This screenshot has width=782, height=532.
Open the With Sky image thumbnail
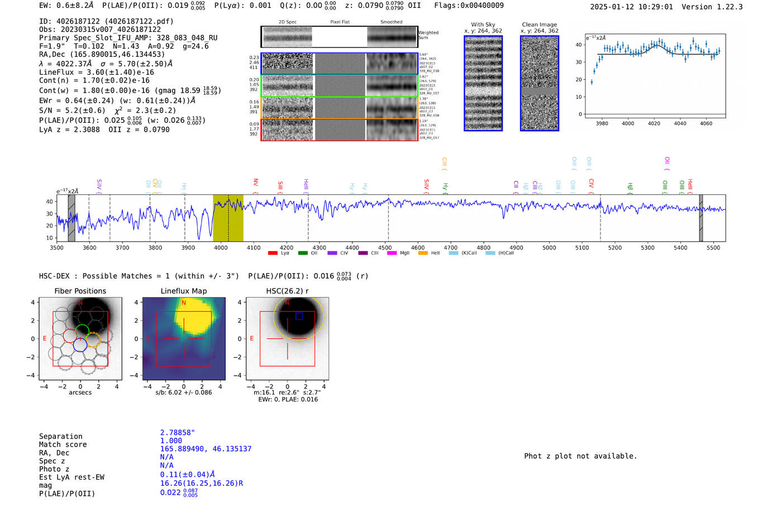coord(483,83)
